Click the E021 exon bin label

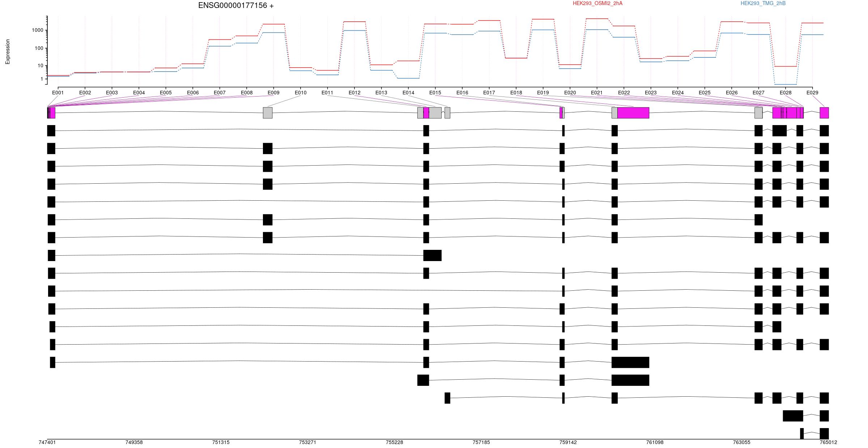[597, 93]
